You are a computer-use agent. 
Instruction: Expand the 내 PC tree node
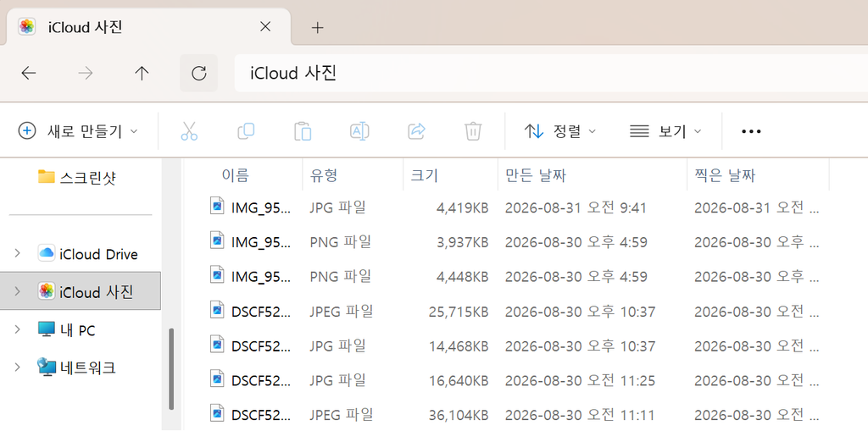point(17,329)
